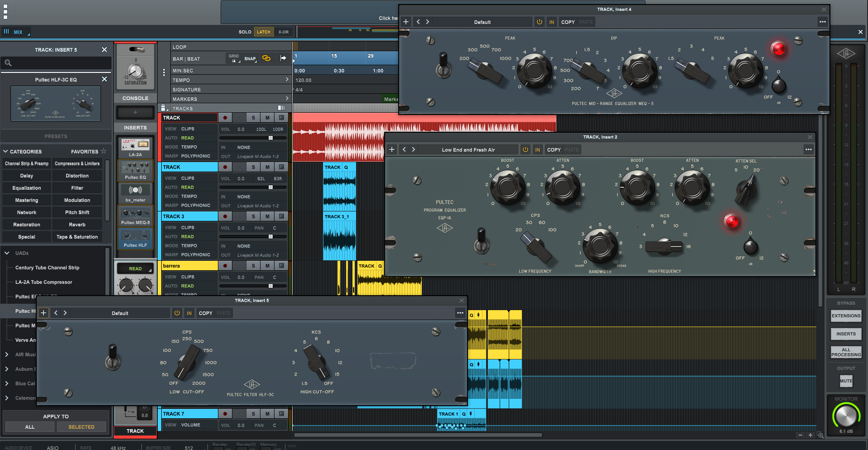Click the output MUTE button

[x=846, y=381]
